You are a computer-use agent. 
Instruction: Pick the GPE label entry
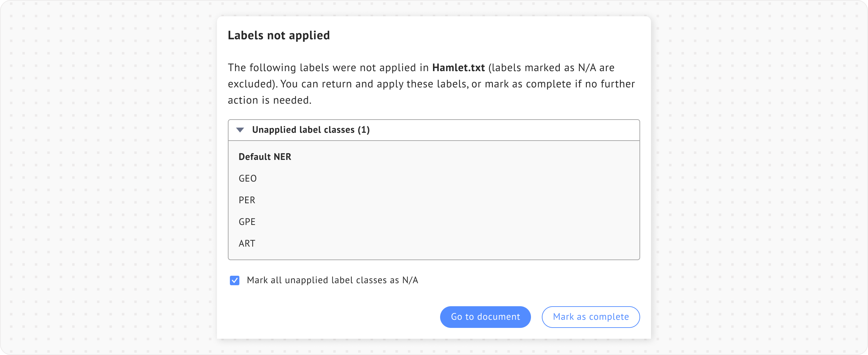[x=247, y=222]
